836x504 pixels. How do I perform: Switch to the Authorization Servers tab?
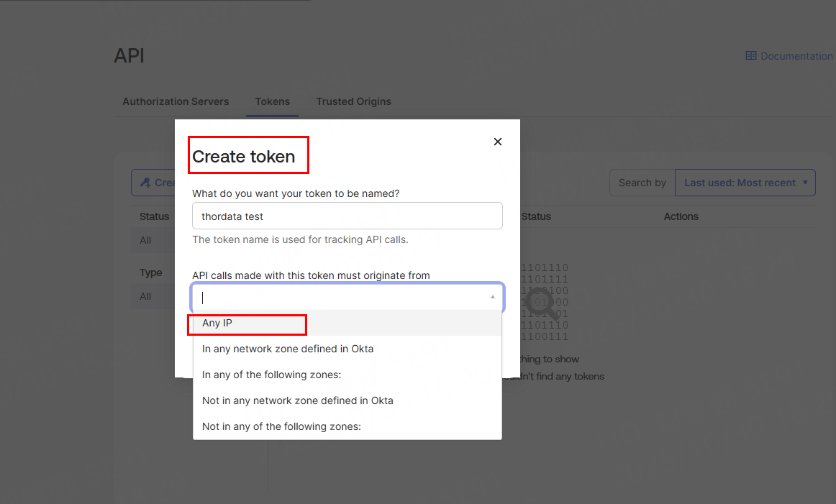[176, 101]
